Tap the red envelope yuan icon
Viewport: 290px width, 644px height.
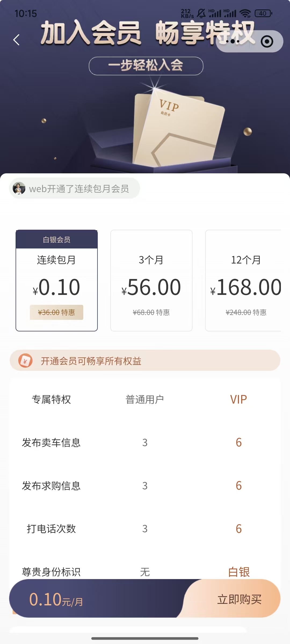[26, 361]
